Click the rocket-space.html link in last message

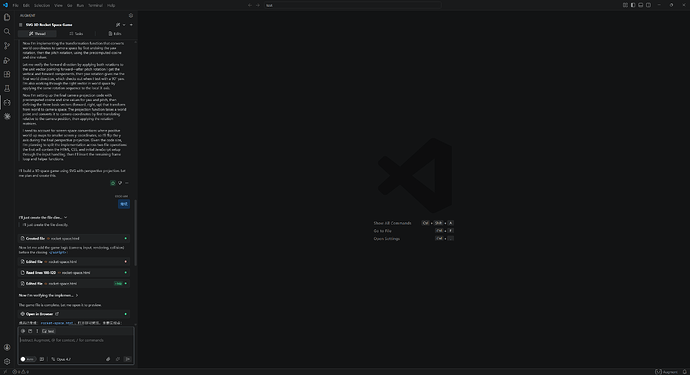(x=57, y=323)
